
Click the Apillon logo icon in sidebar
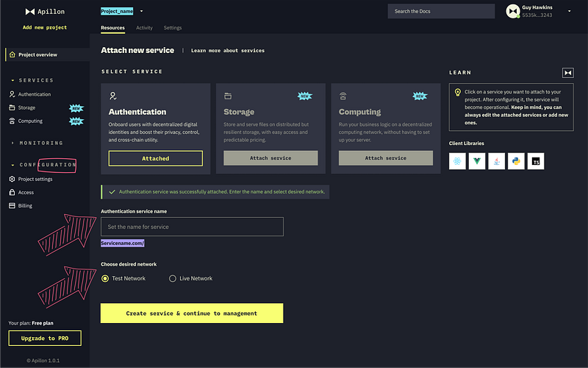click(x=30, y=12)
